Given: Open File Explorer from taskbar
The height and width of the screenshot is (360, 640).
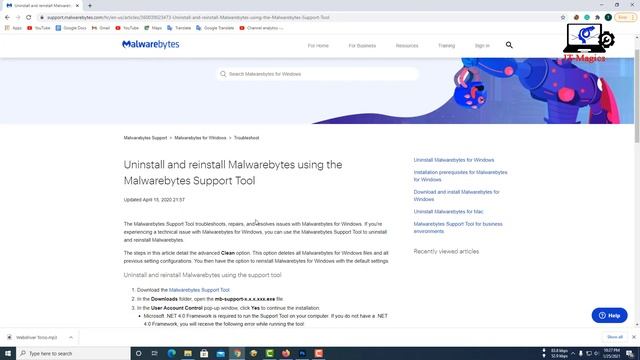Looking at the screenshot, I should click(188, 353).
